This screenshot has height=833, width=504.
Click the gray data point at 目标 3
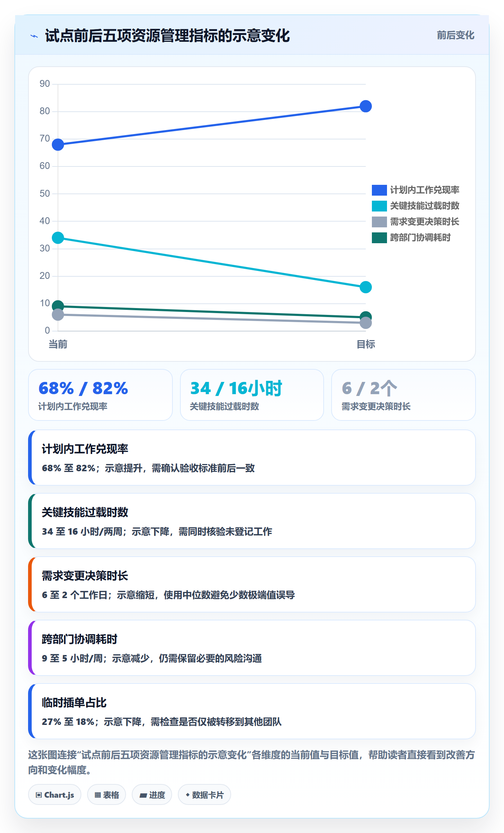pyautogui.click(x=366, y=323)
